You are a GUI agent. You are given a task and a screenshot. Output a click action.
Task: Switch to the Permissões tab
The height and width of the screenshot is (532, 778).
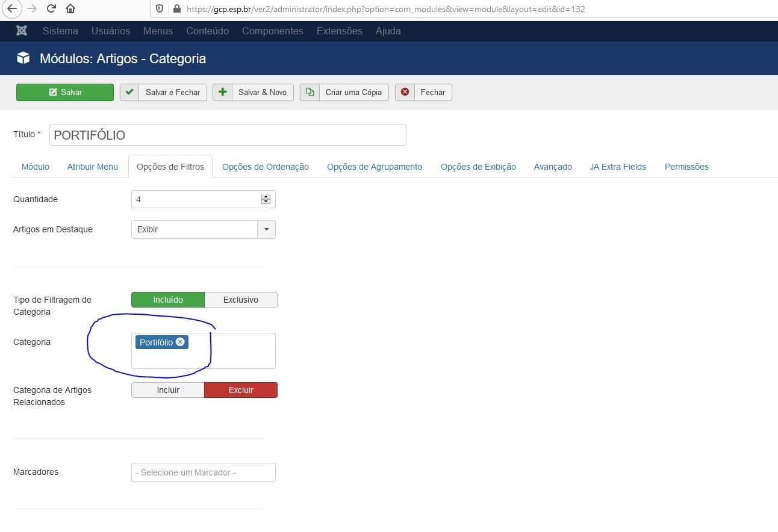[x=686, y=167]
